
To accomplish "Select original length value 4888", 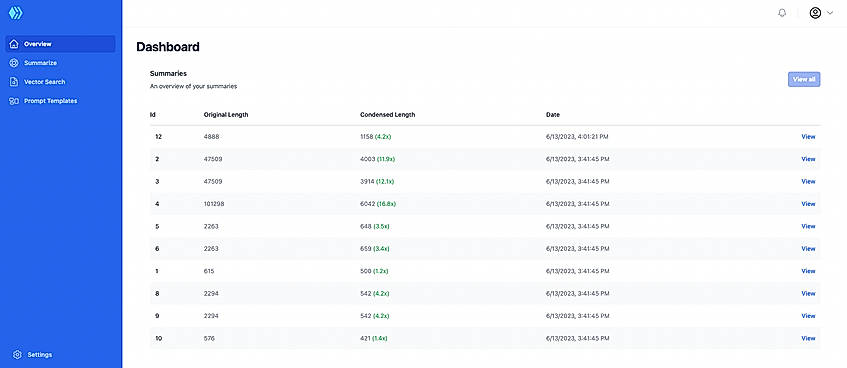I will (x=212, y=137).
